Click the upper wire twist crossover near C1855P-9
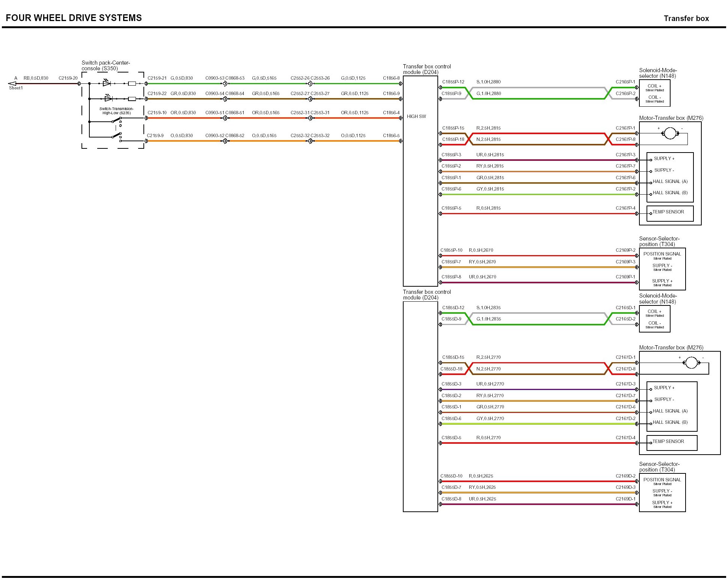This screenshot has height=582, width=728. point(469,93)
